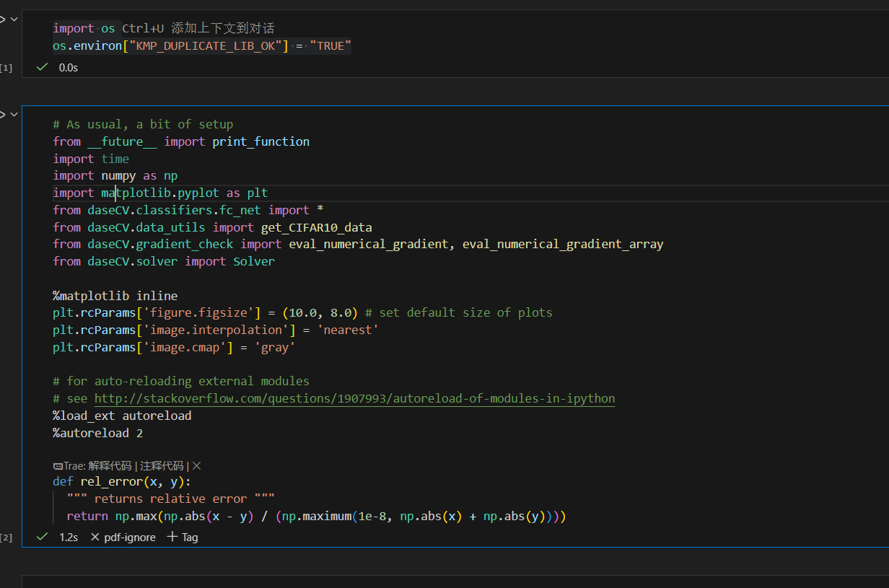Screen dimensions: 889x588
Task: Click the 'Ctrl+U 添加上下文到对话' hint text
Action: 198,28
